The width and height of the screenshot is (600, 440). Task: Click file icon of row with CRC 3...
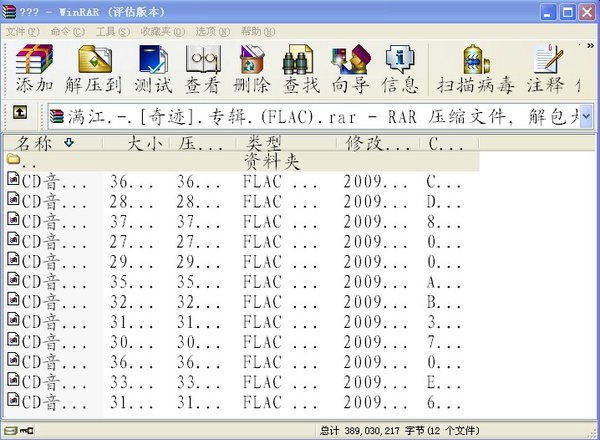point(13,319)
